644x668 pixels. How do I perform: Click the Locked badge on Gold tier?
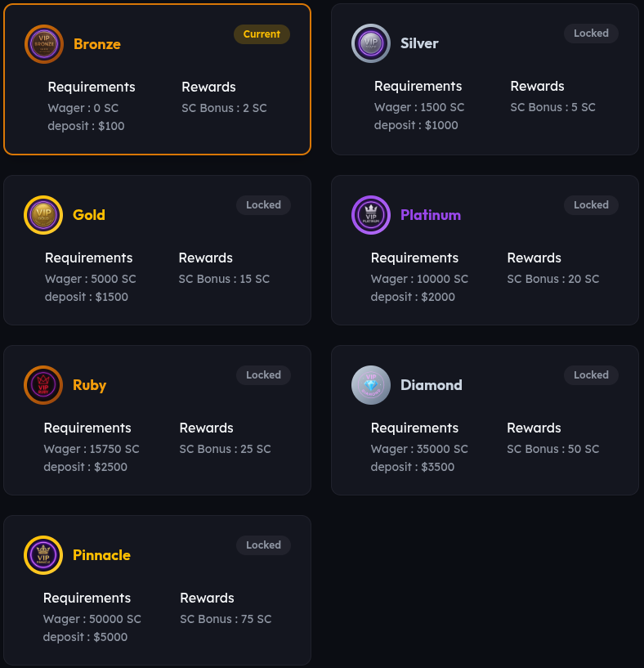264,205
